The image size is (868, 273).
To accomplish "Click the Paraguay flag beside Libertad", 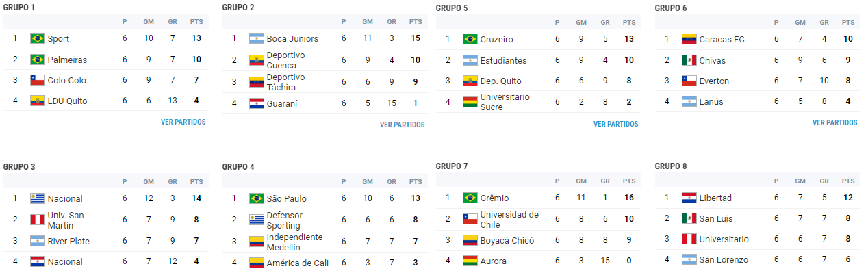I will click(x=689, y=198).
